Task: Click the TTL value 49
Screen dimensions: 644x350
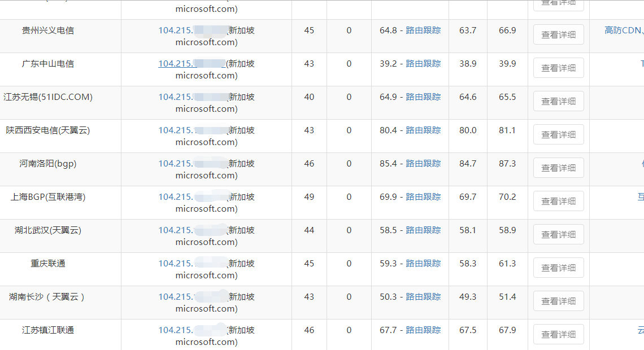Action: [309, 196]
